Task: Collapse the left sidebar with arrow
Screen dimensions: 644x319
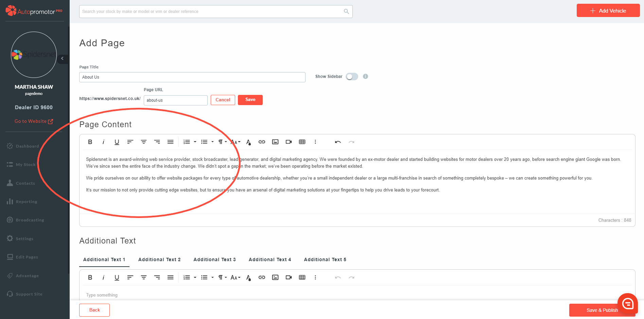Action: (x=62, y=58)
